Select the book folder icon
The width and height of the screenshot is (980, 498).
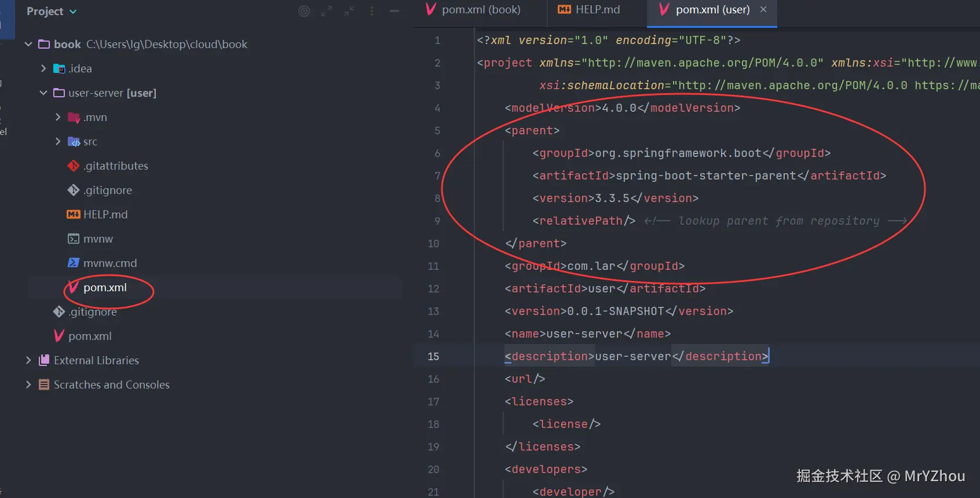coord(44,44)
